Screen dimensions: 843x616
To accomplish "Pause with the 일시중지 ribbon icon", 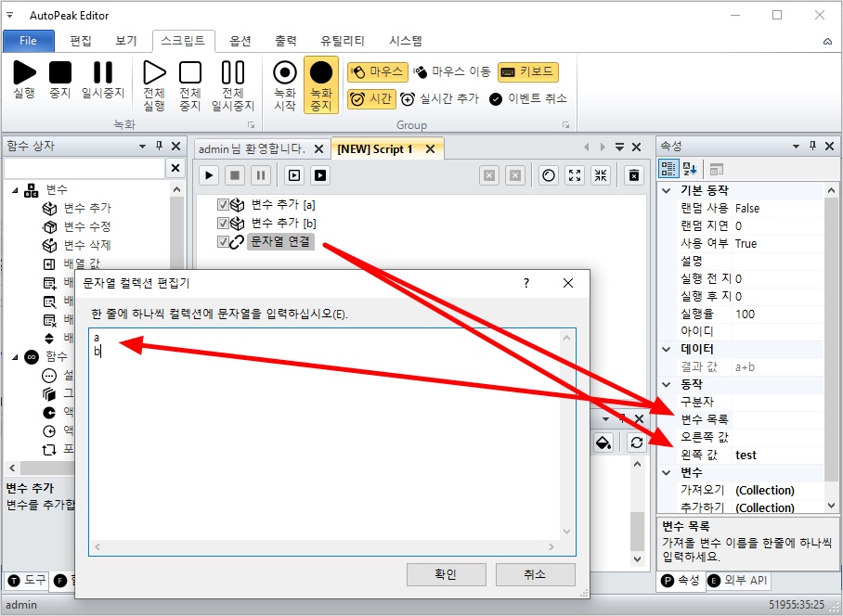I will [103, 80].
